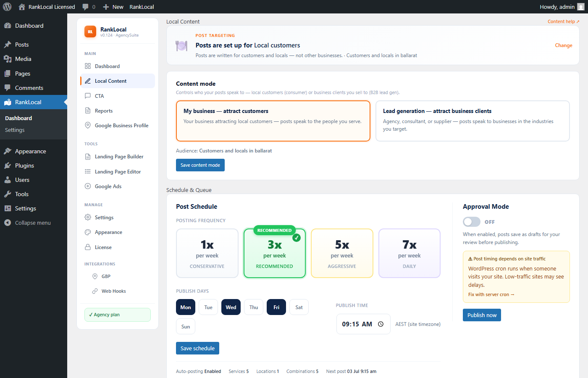
Task: Select the My business content mode card
Action: (x=273, y=121)
